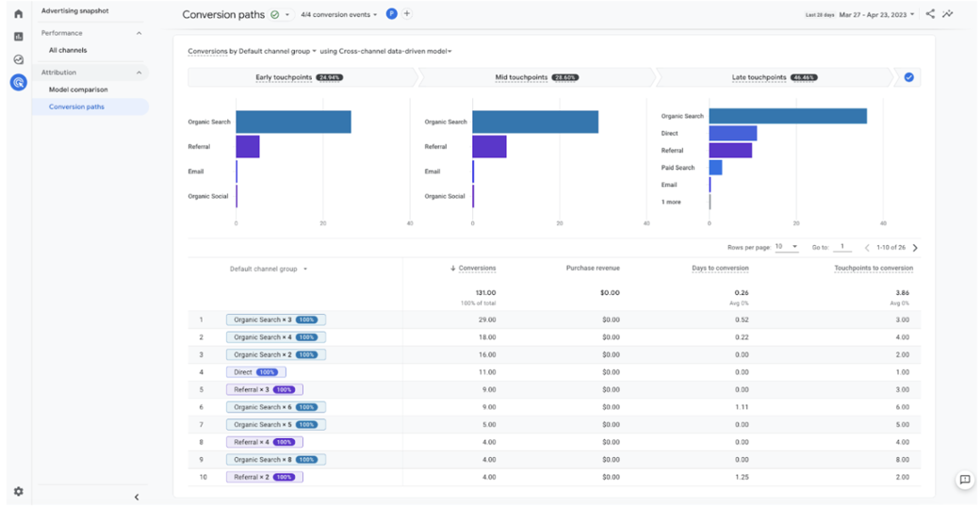This screenshot has width=980, height=507.
Task: Add a filter with the plus icon
Action: tap(407, 14)
